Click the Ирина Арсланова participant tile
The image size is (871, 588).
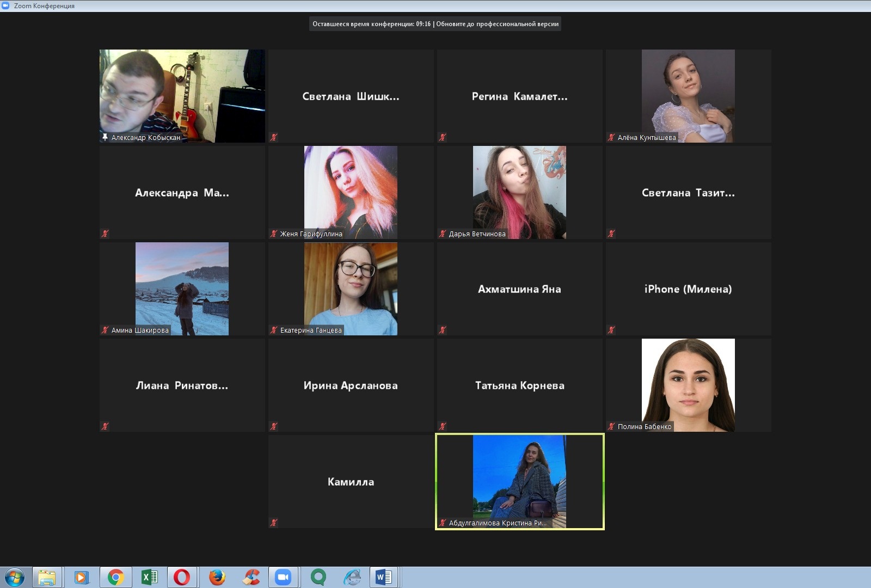(351, 385)
